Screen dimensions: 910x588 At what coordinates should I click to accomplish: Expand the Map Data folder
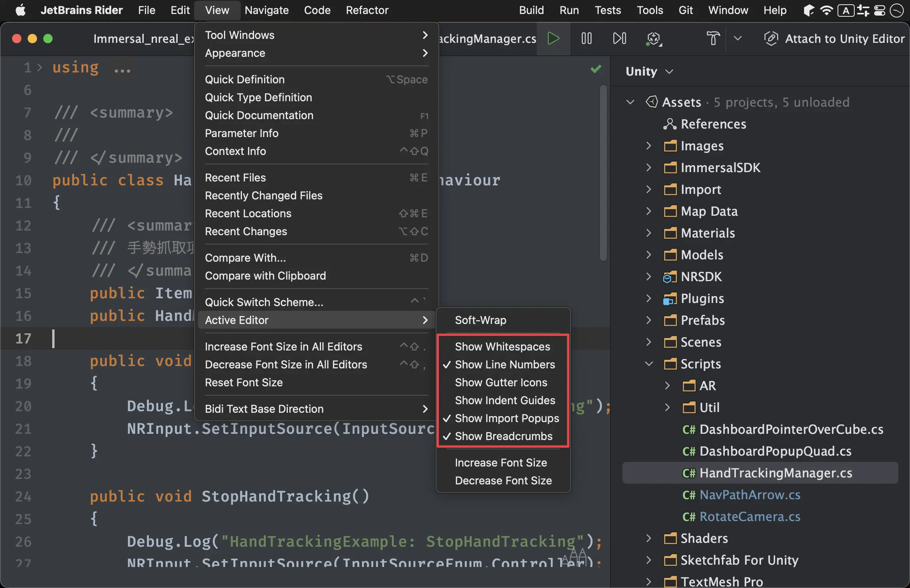tap(649, 211)
